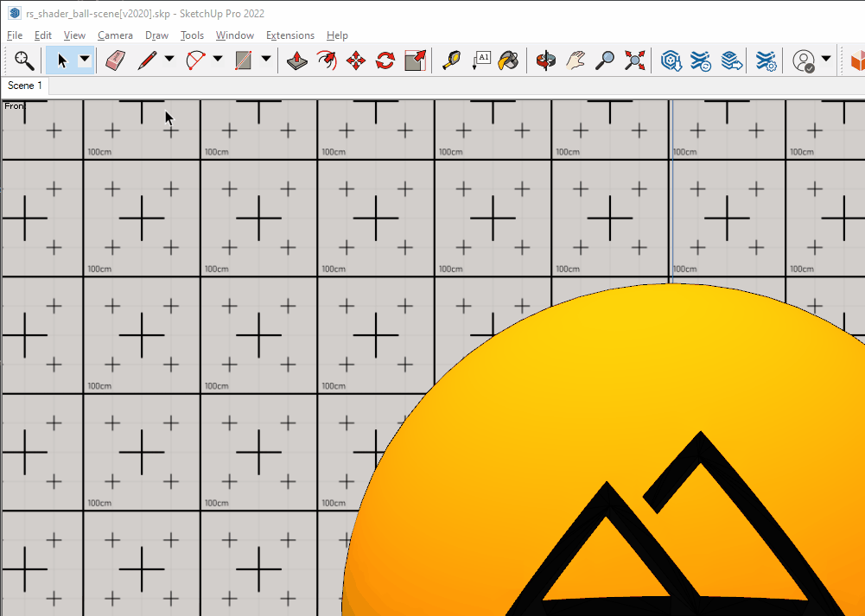Pick the Rotate tool
This screenshot has height=616, width=865.
[385, 60]
